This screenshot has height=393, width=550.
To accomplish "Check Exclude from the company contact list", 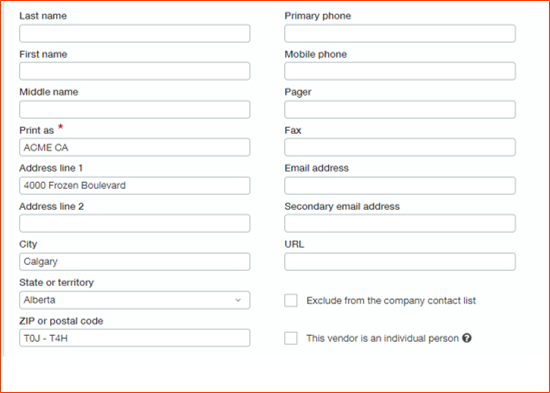I will [x=291, y=300].
